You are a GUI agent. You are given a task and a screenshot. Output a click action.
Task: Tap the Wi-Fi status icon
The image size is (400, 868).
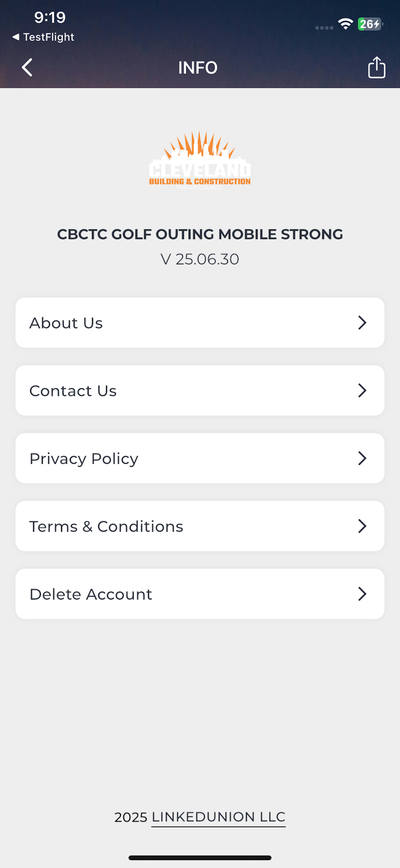345,24
